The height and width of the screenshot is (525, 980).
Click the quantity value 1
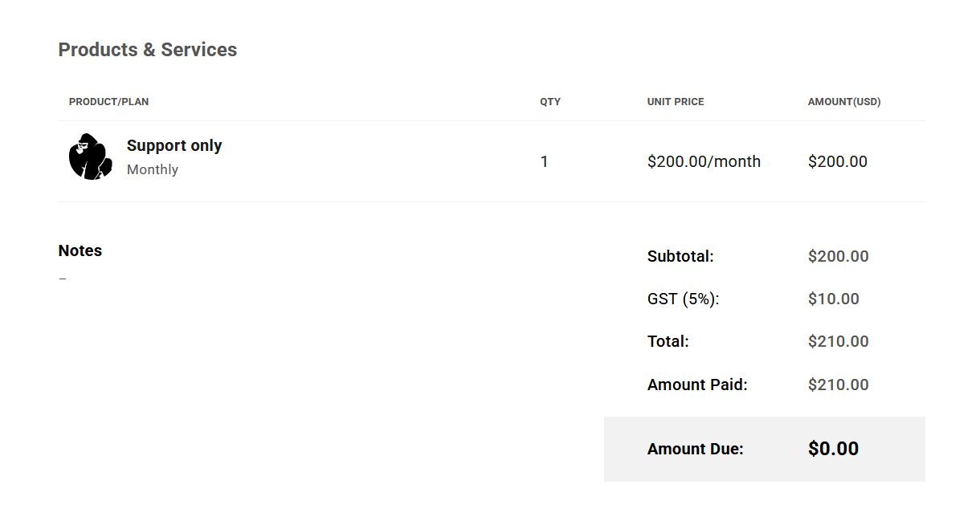(x=545, y=162)
